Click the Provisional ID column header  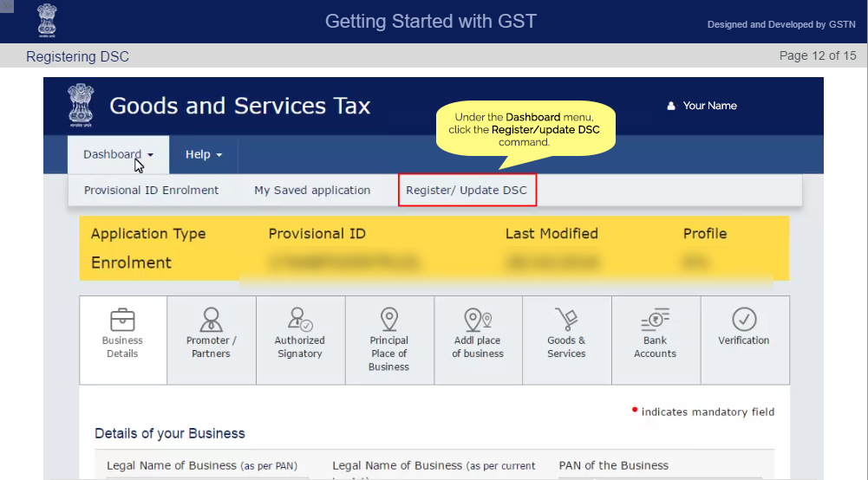point(317,234)
